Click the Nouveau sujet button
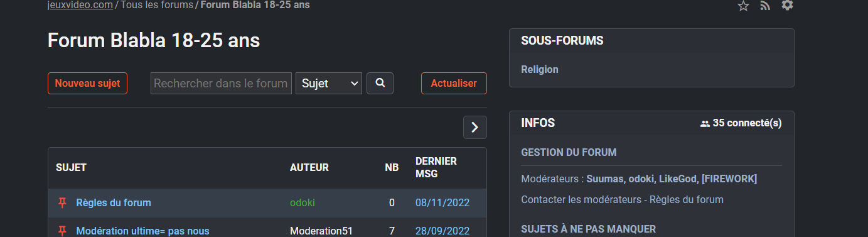 [x=87, y=83]
